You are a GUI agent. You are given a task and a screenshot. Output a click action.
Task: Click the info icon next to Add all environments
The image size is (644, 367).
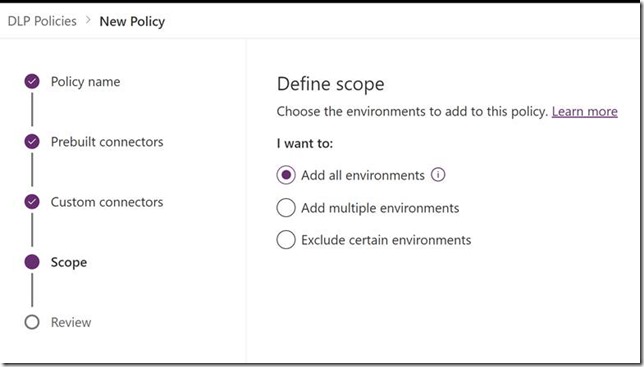click(438, 175)
